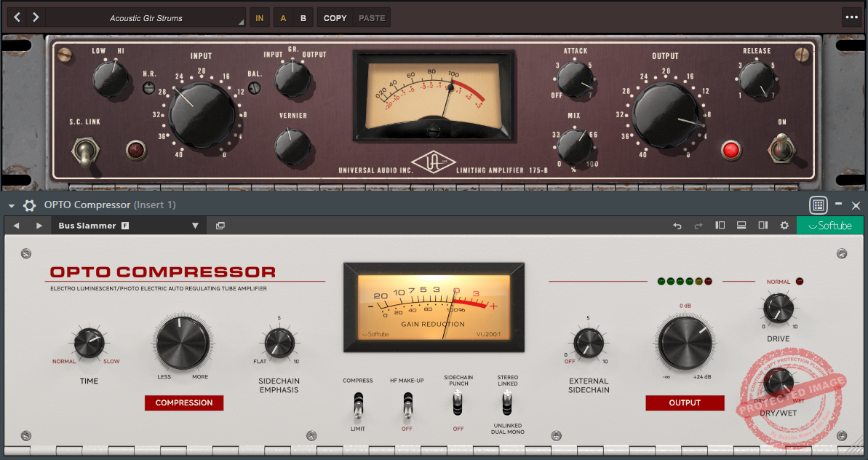The width and height of the screenshot is (868, 460).
Task: Click the GAIN REDUCTION VU meter
Action: point(434,308)
